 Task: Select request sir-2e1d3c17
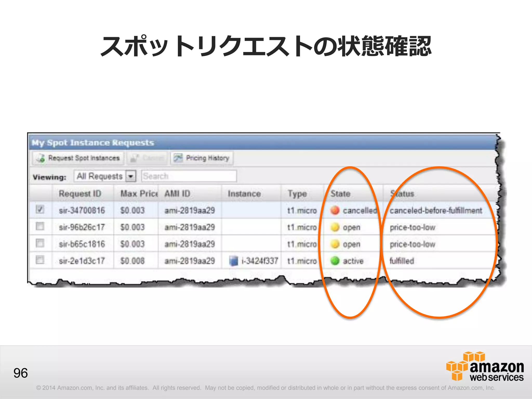tap(82, 261)
